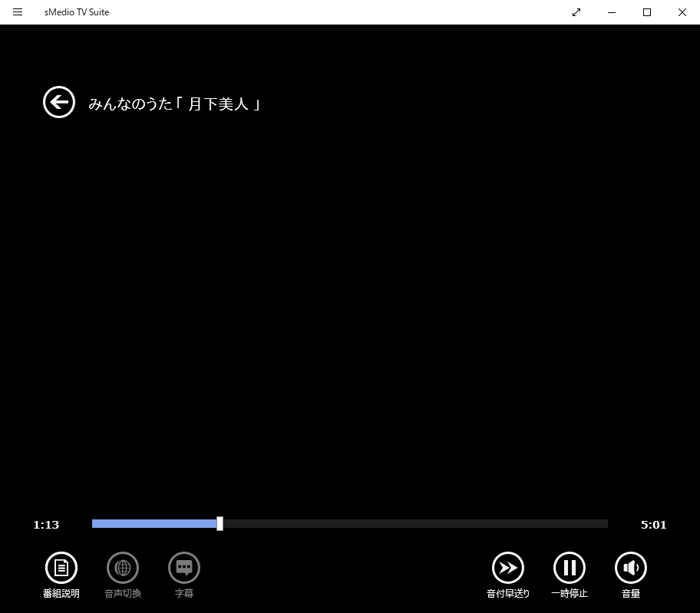Screen dimensions: 700x613
Task: Toggle subtitles with the 字幕 icon
Action: coord(184,568)
